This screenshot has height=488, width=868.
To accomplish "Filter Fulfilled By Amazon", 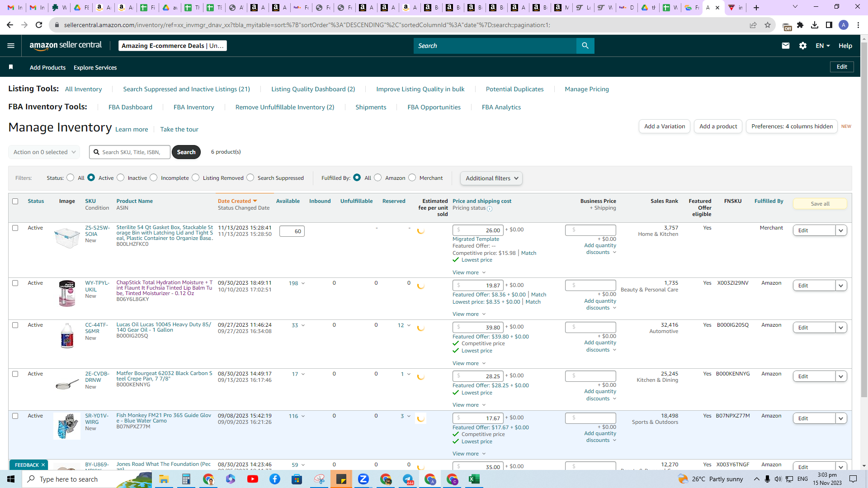I will pyautogui.click(x=378, y=178).
